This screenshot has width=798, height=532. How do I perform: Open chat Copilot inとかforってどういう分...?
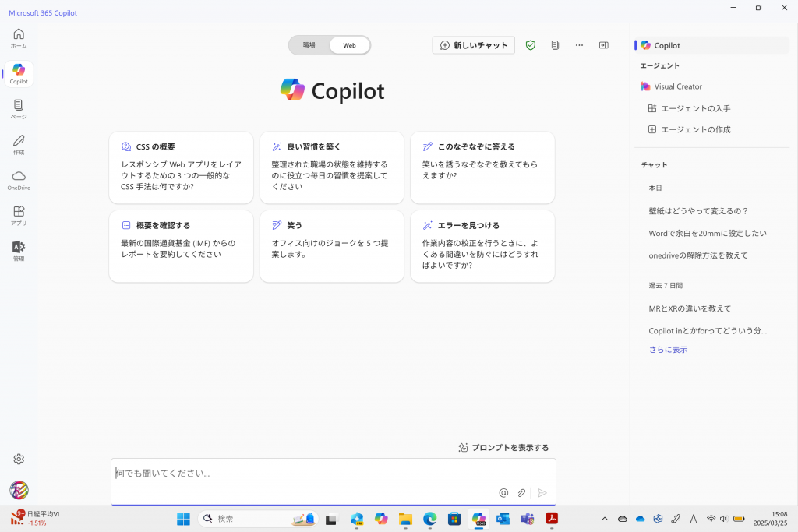click(x=708, y=330)
